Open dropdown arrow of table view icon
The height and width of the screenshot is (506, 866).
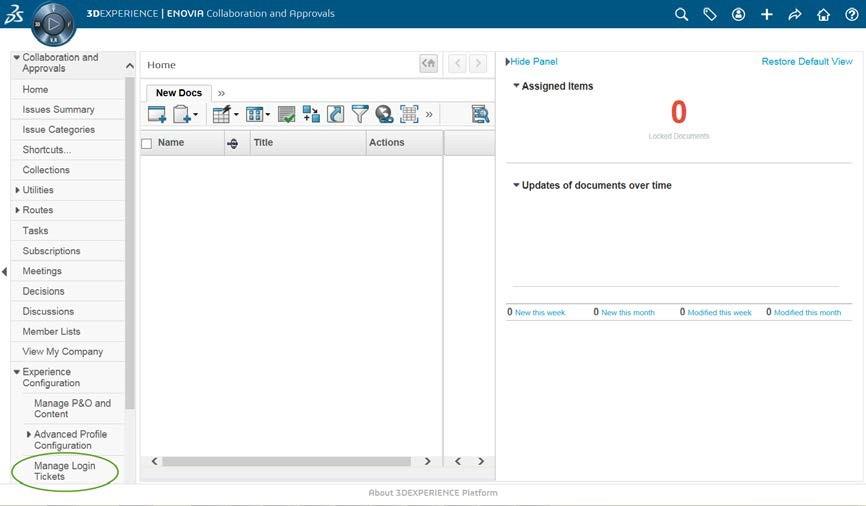click(267, 115)
